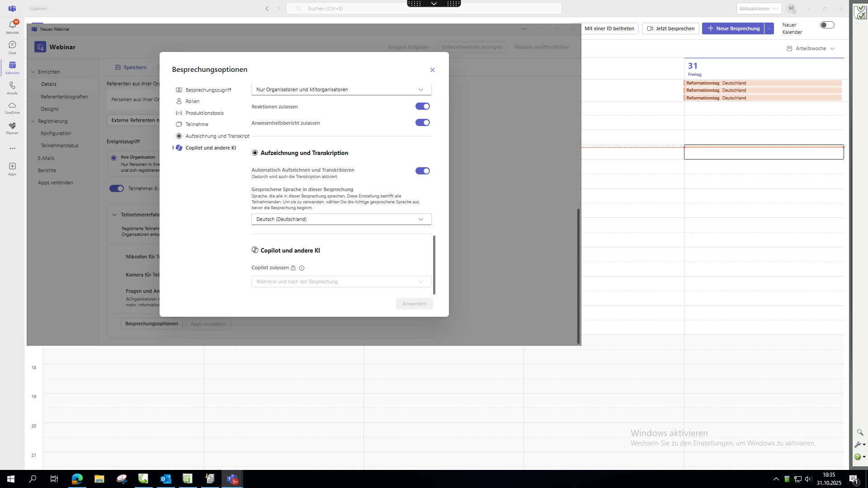Toggle Anwesenheitsbericht zulassen switch

coord(422,122)
